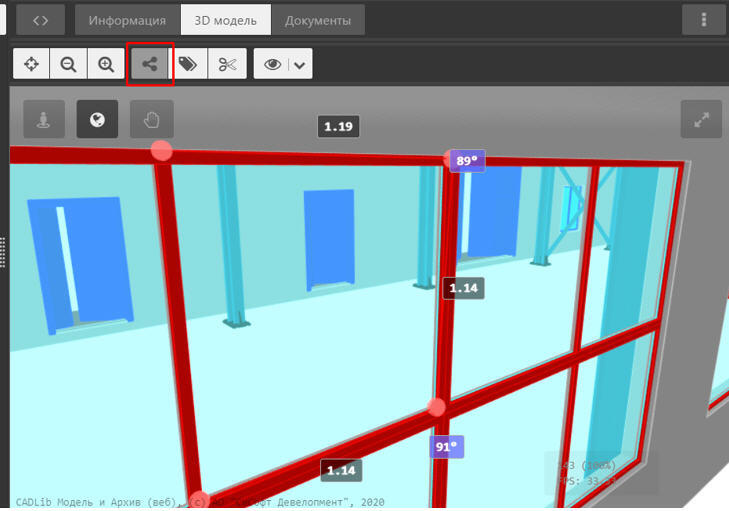Click the share/measure tool highlighted in red
The width and height of the screenshot is (729, 511).
click(150, 64)
